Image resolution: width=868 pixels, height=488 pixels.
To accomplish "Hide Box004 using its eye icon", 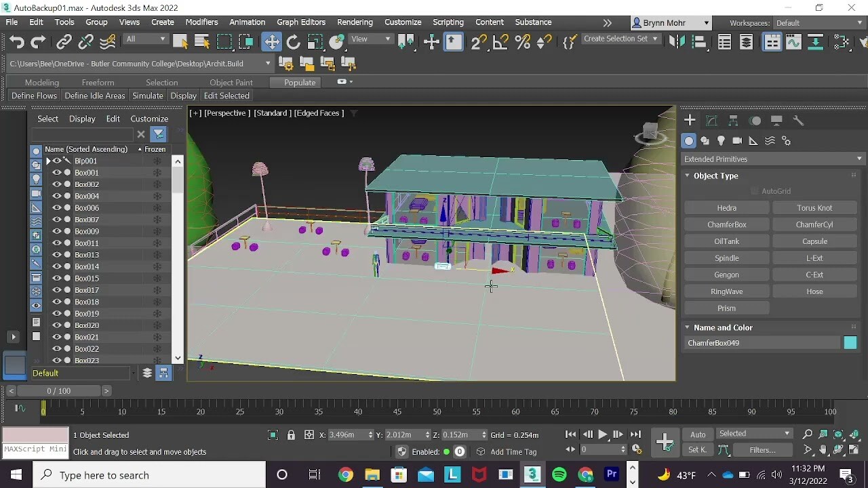I will 57,196.
